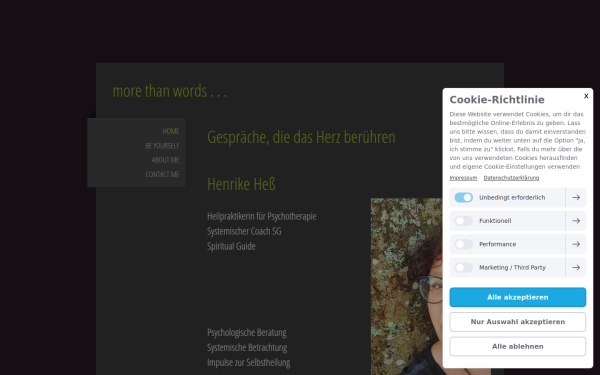Click 'Impulse zur Selbstheilung' text
The width and height of the screenshot is (600, 375).
tap(249, 362)
